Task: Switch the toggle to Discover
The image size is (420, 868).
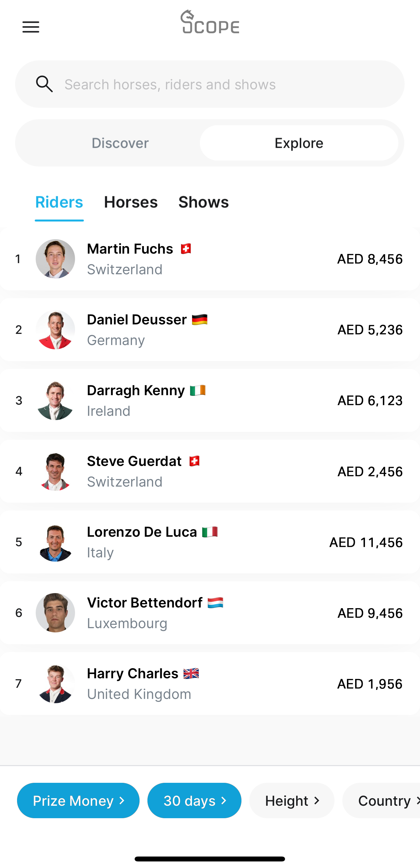Action: [x=120, y=143]
